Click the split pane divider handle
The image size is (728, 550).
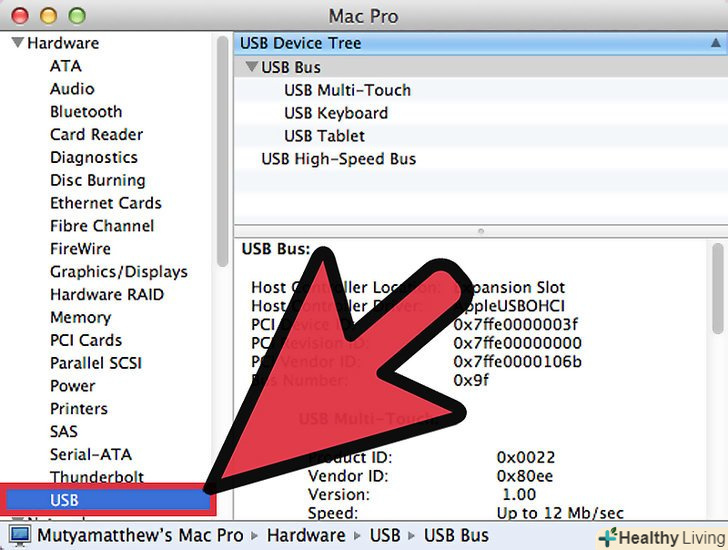tap(481, 231)
